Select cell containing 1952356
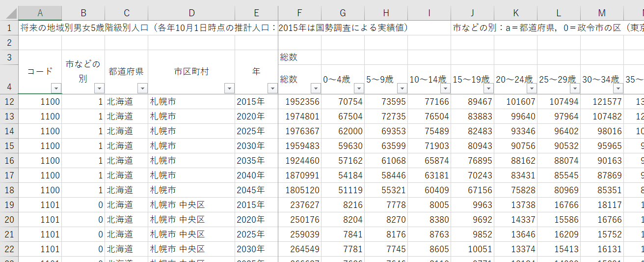Viewport: 644px width, 262px height. [299, 102]
